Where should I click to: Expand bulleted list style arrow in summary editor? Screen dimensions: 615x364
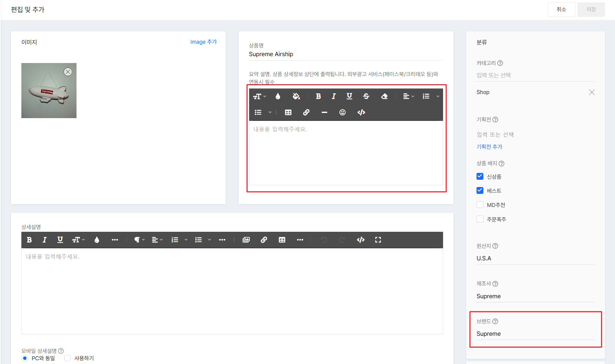click(x=270, y=112)
